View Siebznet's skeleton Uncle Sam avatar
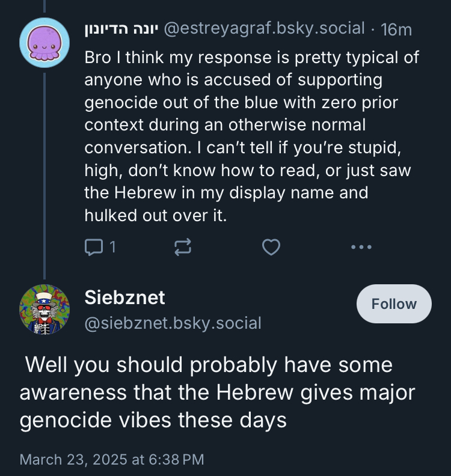Viewport: 451px width, 476px height. coord(45,309)
